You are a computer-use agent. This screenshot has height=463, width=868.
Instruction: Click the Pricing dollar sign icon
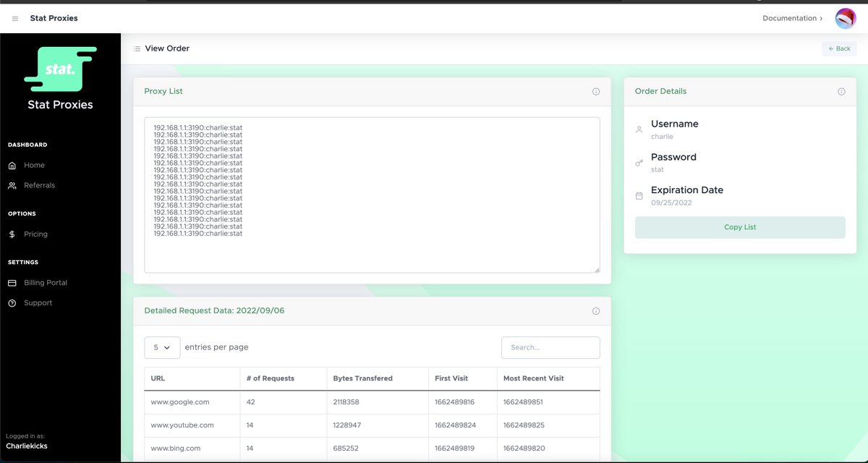pyautogui.click(x=12, y=234)
